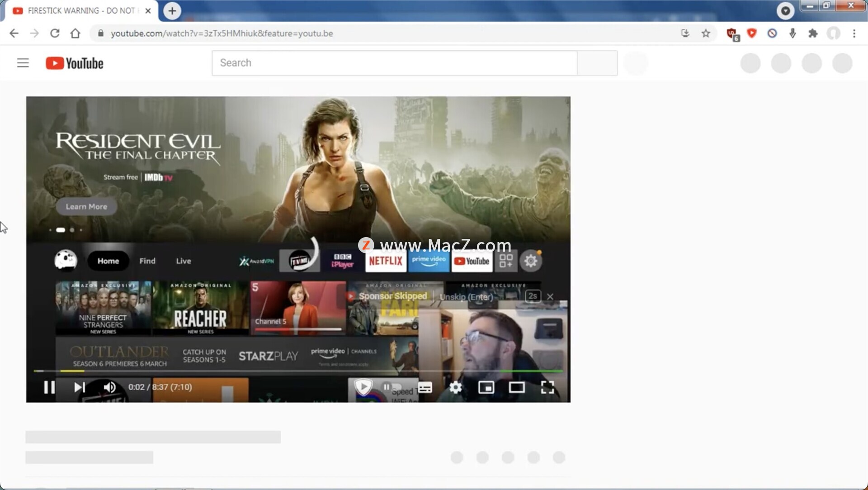The width and height of the screenshot is (868, 490).
Task: Open the YouTube hamburger guide menu
Action: [23, 63]
